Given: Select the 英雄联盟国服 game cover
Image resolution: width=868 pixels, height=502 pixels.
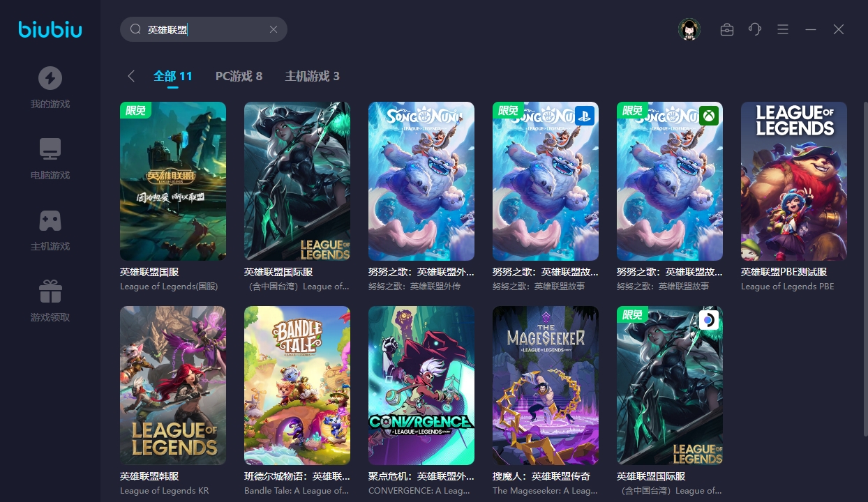Looking at the screenshot, I should coord(173,181).
